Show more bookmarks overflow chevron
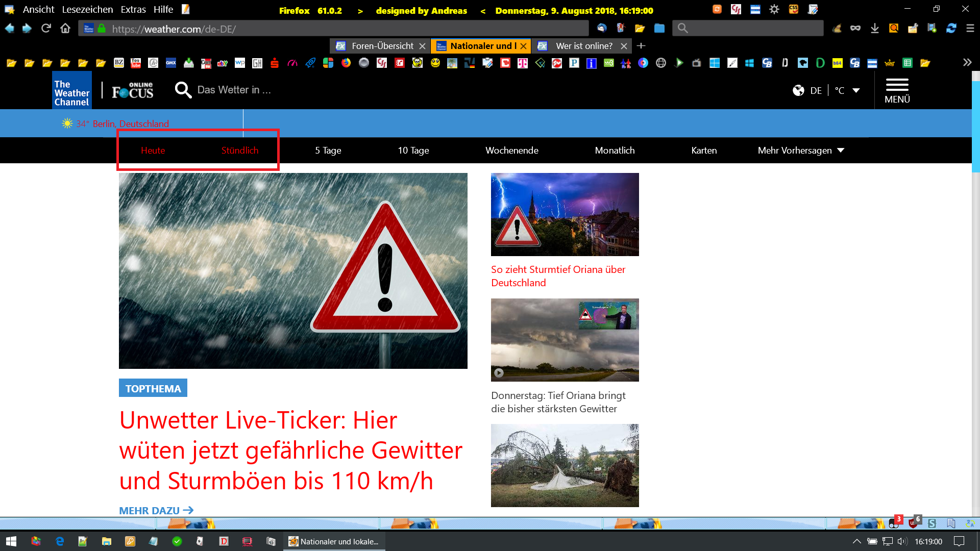This screenshot has height=551, width=980. tap(967, 63)
